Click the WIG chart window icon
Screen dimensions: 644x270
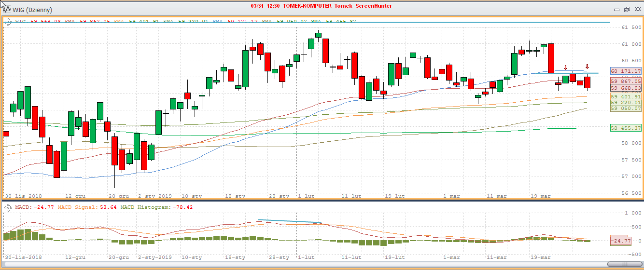point(6,10)
